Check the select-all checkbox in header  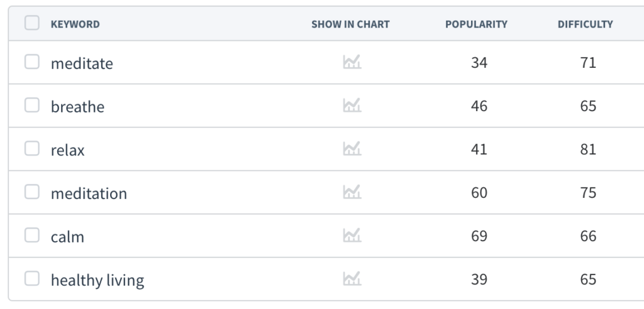pyautogui.click(x=32, y=23)
